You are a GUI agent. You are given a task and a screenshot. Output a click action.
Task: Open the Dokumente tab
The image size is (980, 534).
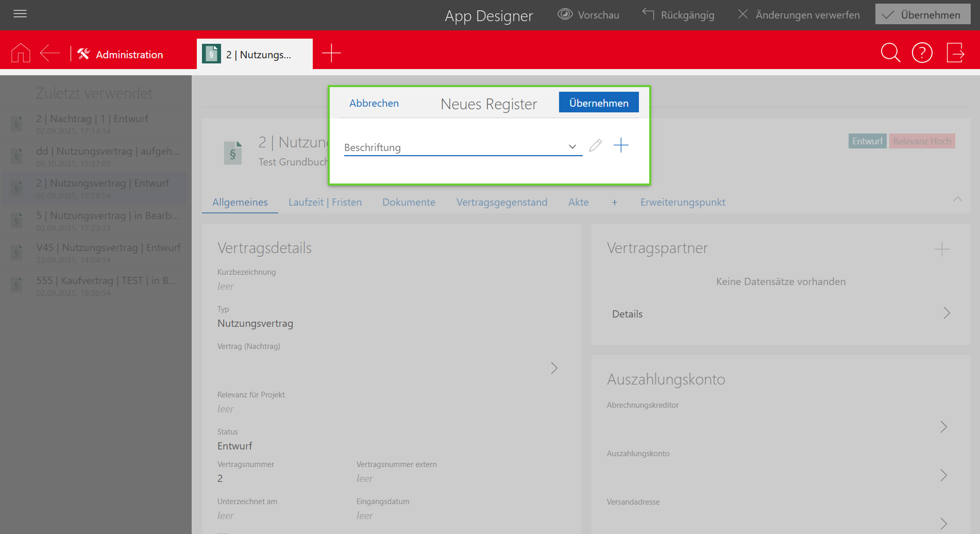(409, 203)
